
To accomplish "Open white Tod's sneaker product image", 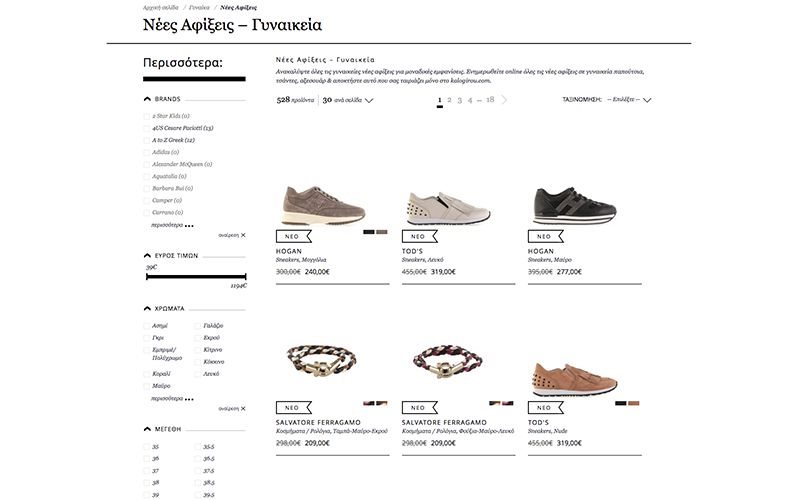I will point(448,207).
